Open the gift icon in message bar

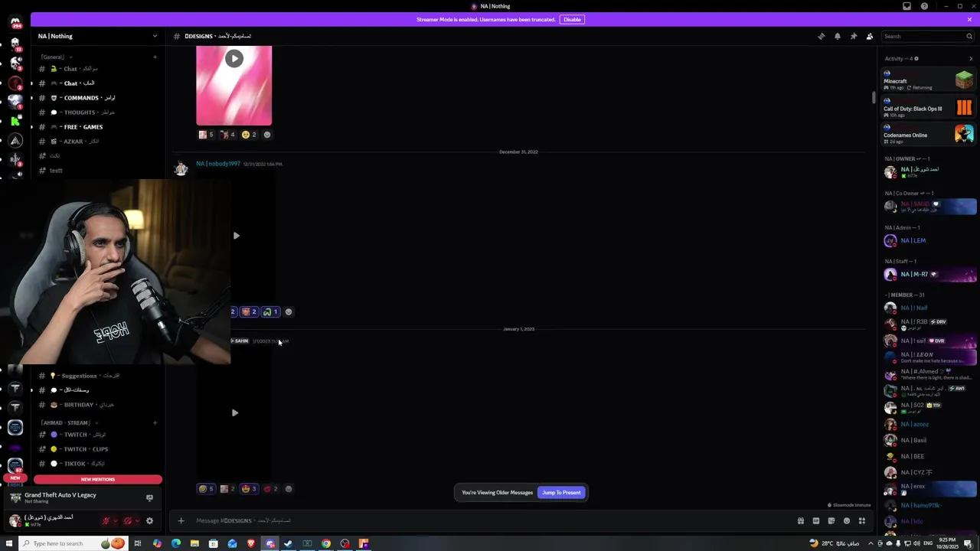pyautogui.click(x=801, y=521)
